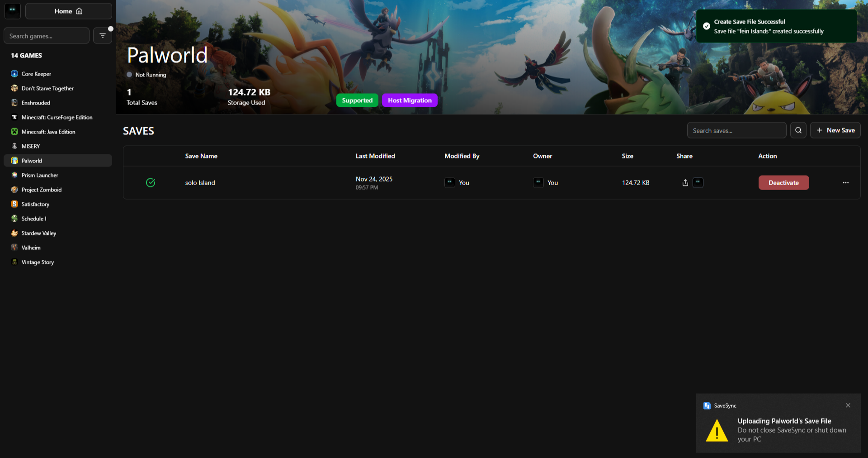The image size is (868, 458).
Task: Click the SaveSync icon in upload toast
Action: click(x=707, y=406)
